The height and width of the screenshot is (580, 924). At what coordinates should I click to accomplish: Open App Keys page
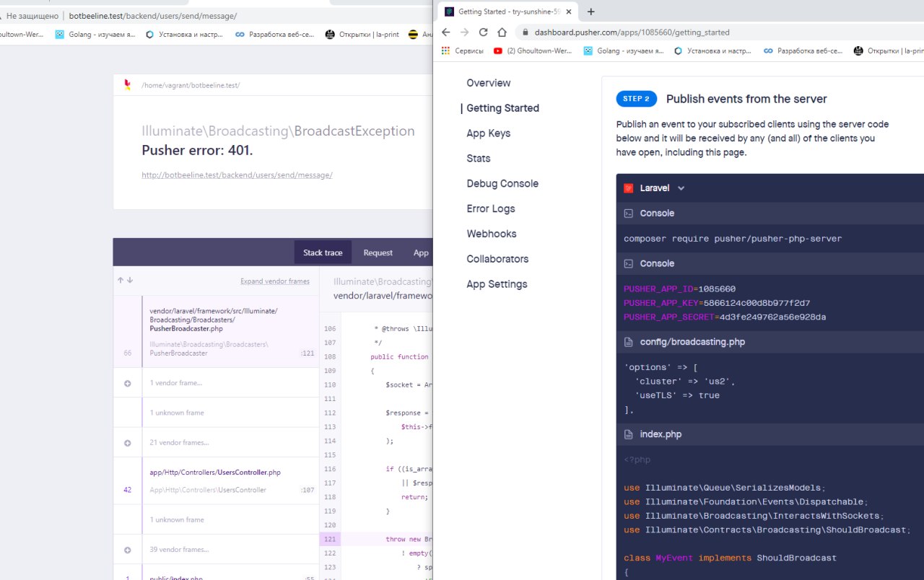(x=489, y=133)
